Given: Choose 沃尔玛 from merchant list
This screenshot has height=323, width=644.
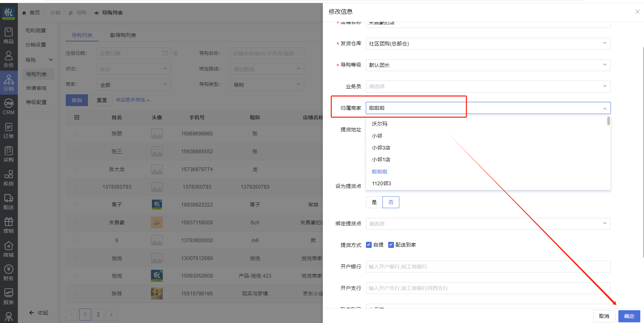Looking at the screenshot, I should point(488,124).
